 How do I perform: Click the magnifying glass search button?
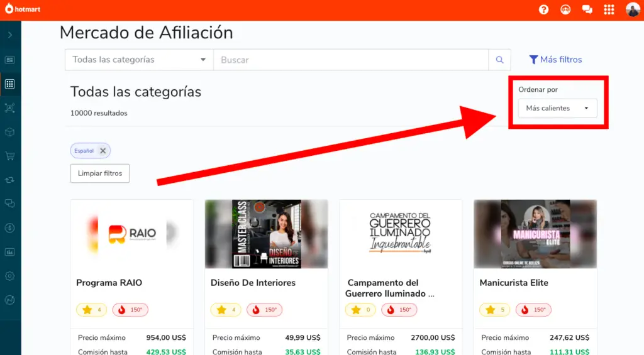tap(499, 60)
